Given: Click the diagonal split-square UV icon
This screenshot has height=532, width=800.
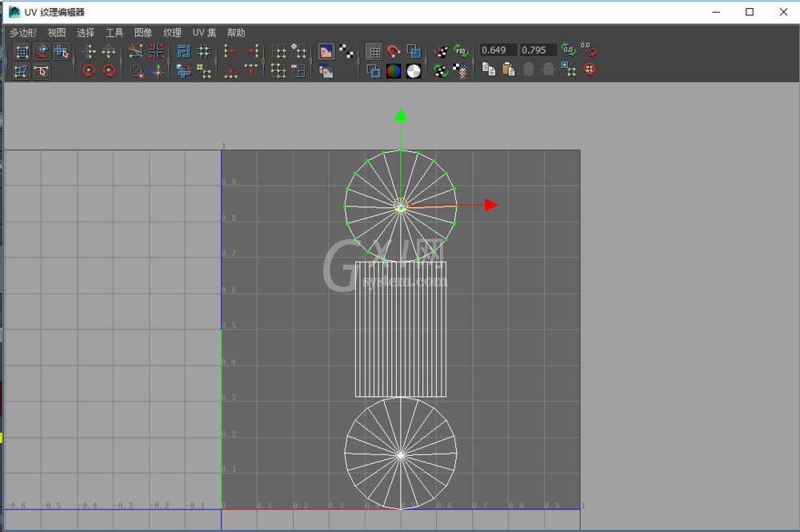Looking at the screenshot, I should click(136, 71).
